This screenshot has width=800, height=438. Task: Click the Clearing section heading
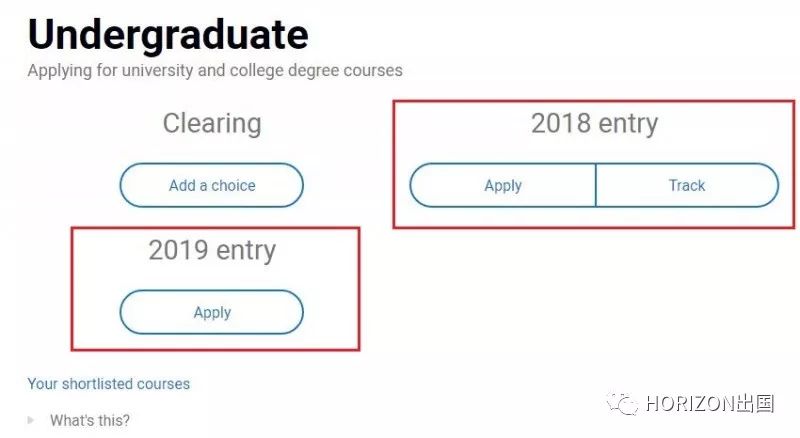[212, 124]
